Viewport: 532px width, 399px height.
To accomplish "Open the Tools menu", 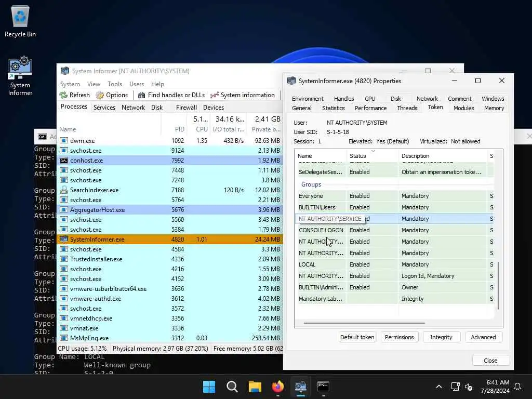I will [115, 84].
